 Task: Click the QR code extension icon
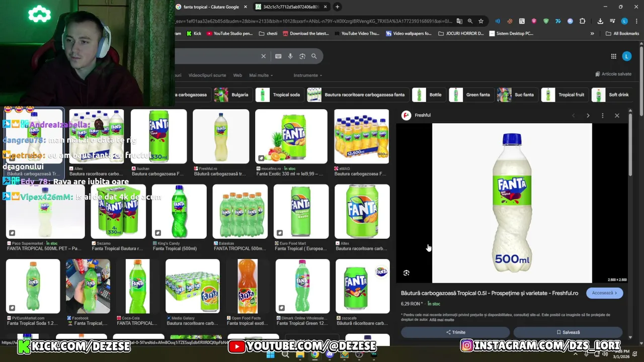[x=522, y=21]
